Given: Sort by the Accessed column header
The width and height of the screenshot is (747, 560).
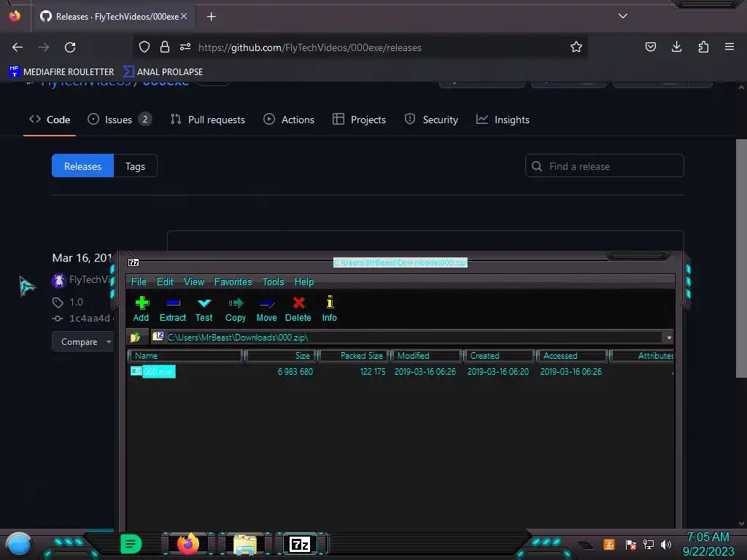Looking at the screenshot, I should (572, 356).
